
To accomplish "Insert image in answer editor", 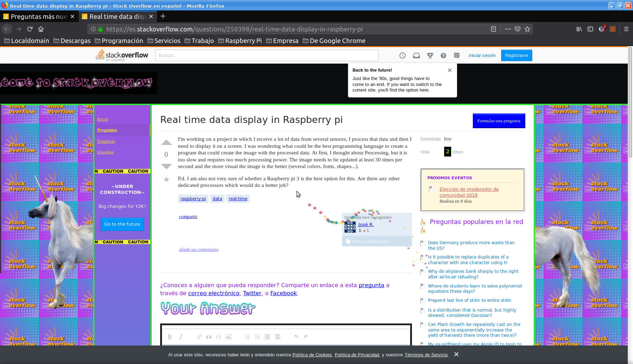I will pos(229,337).
